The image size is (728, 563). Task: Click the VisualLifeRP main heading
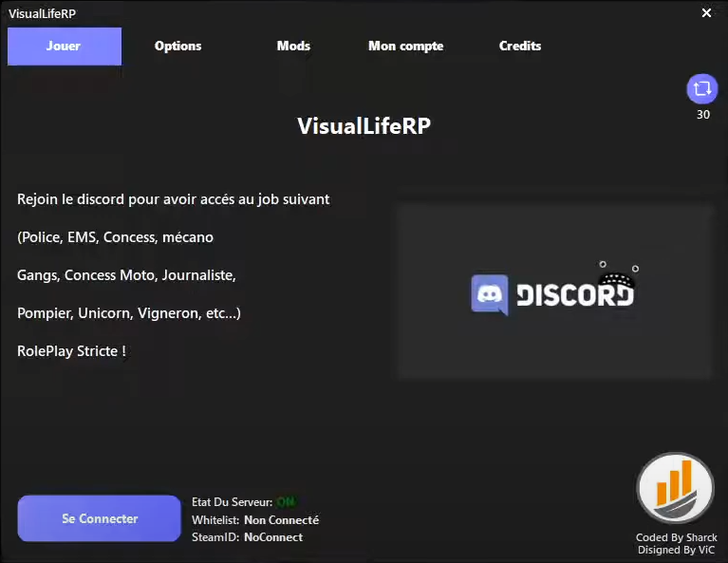364,126
